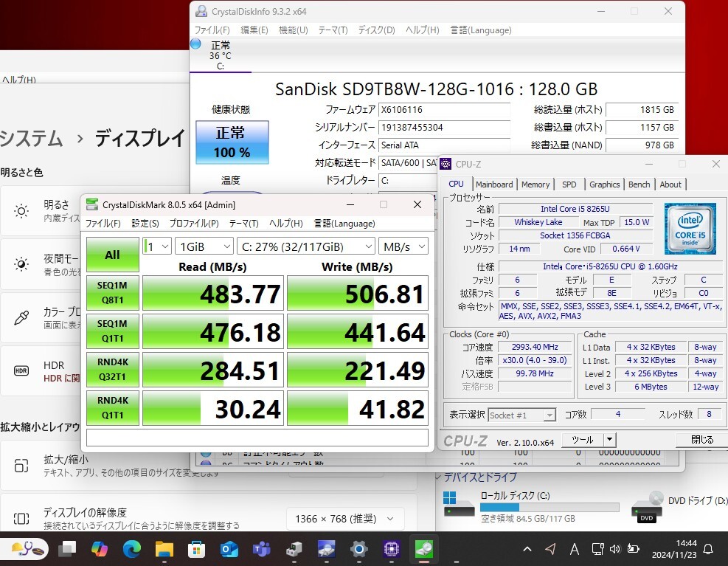Click the Close (閉じる) button in CPU-Z
The image size is (728, 566).
pyautogui.click(x=702, y=439)
